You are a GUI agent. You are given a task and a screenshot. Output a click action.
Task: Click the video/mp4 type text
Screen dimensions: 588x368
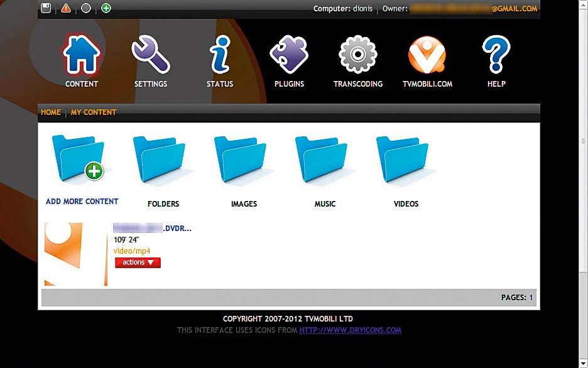pyautogui.click(x=132, y=251)
